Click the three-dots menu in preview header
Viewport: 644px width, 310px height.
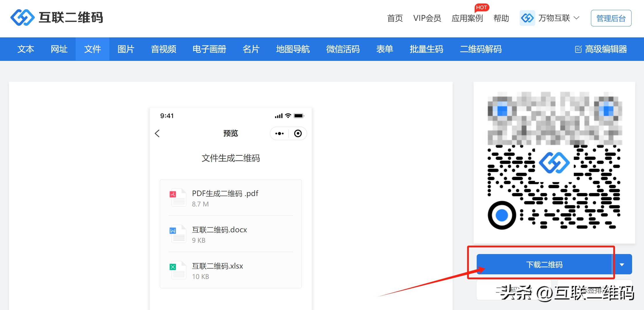click(280, 133)
